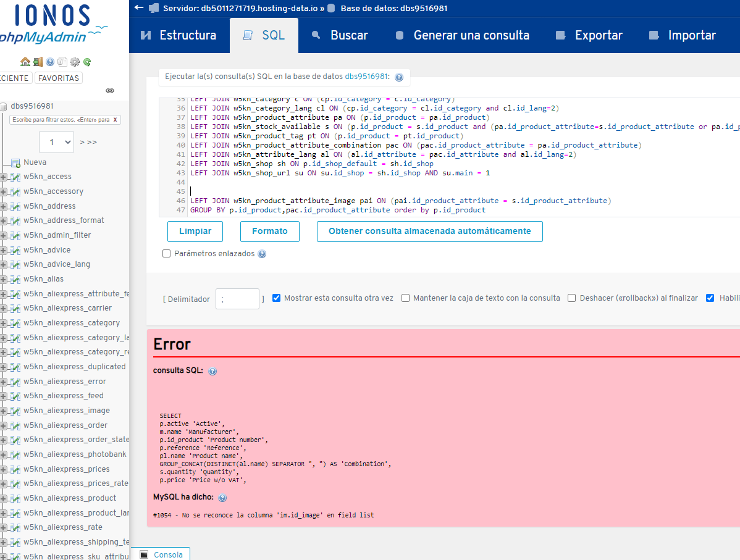The image size is (740, 560).
Task: Click the Limpiar button
Action: [x=195, y=231]
